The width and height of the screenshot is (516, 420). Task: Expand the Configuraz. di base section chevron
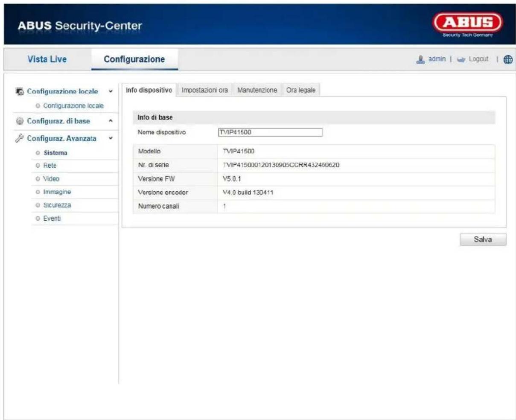pos(111,121)
